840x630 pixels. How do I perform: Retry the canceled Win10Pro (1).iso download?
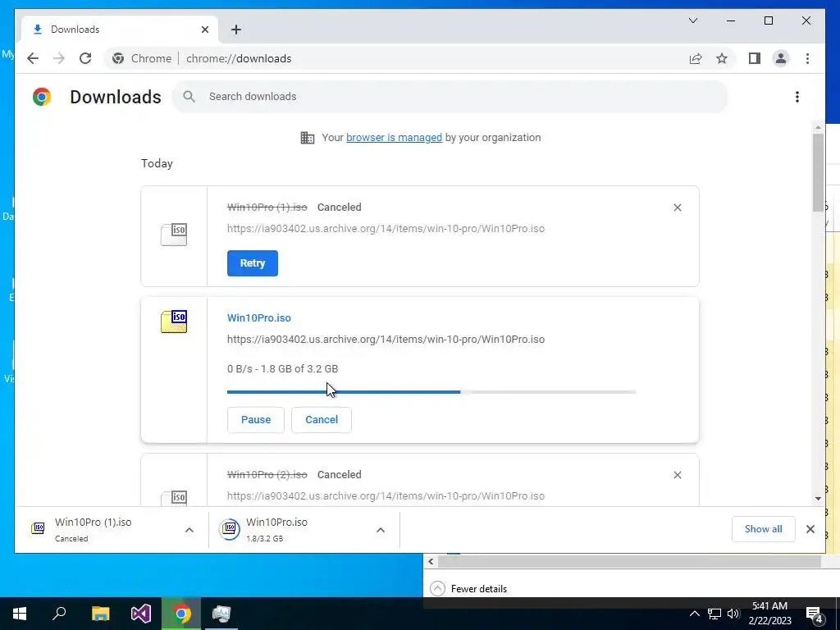(x=253, y=263)
